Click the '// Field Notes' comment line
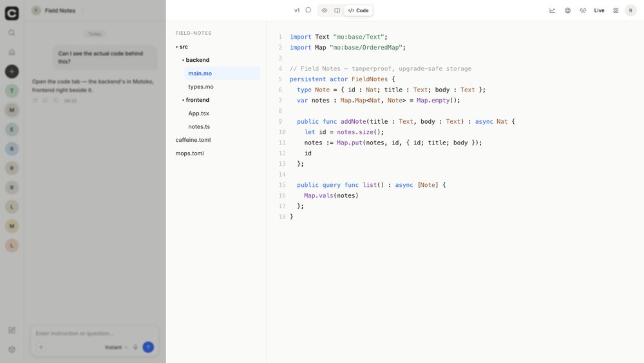 tap(381, 68)
